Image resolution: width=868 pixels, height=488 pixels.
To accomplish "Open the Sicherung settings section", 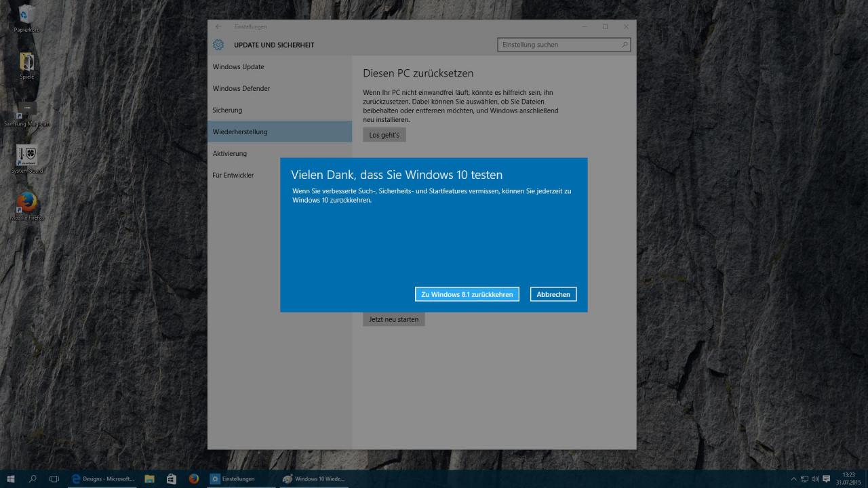I will click(279, 110).
